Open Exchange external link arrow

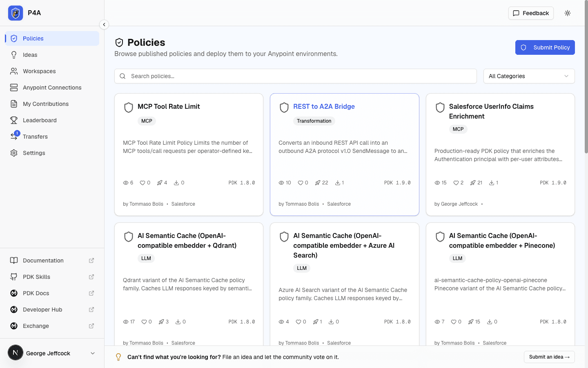click(91, 326)
